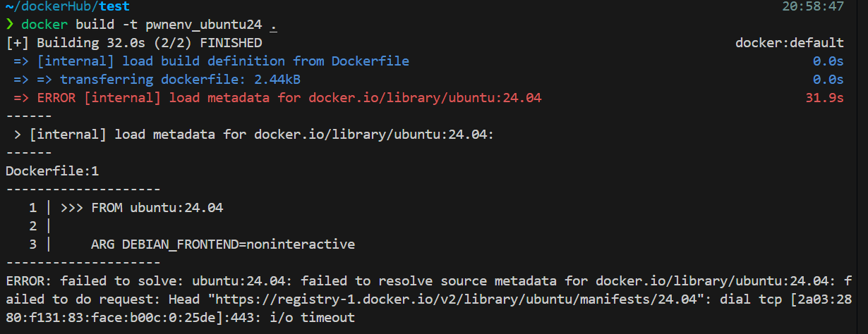Click the docker:default builder label

pyautogui.click(x=790, y=43)
